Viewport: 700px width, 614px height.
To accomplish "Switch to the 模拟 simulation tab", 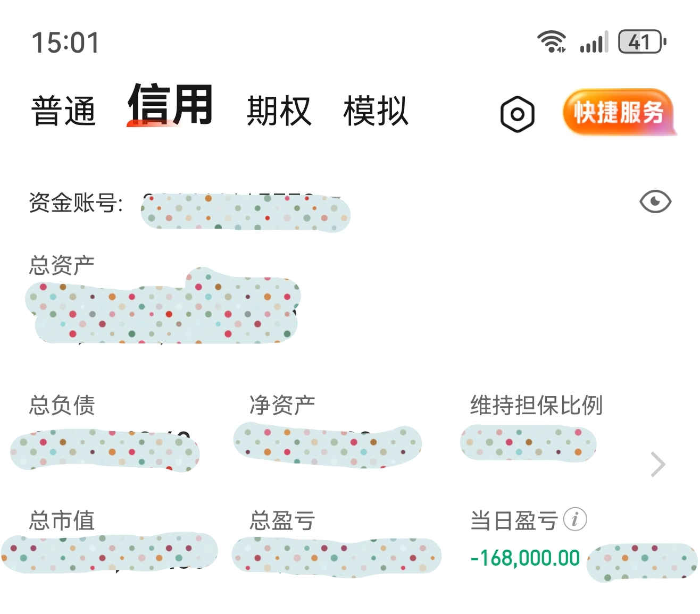I will pos(376,111).
